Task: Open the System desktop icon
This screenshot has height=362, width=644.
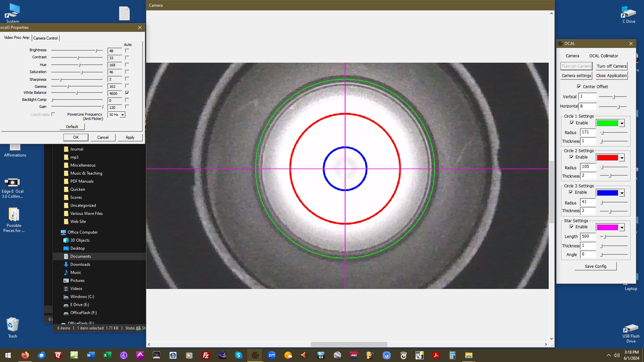Action: 13,13
